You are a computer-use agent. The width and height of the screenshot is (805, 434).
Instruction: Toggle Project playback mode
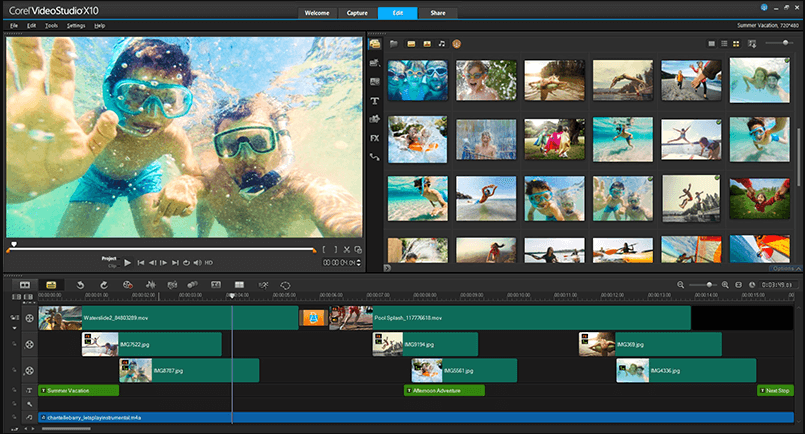(109, 257)
